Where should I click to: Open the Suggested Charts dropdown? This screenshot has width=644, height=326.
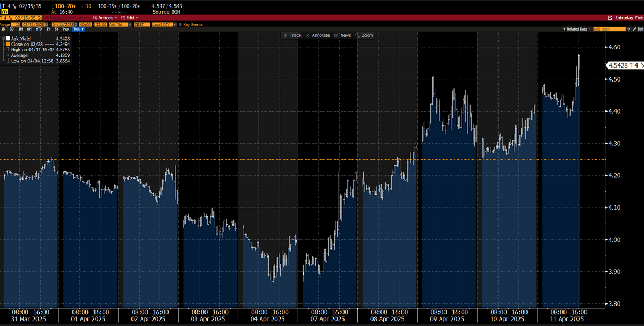point(67,18)
